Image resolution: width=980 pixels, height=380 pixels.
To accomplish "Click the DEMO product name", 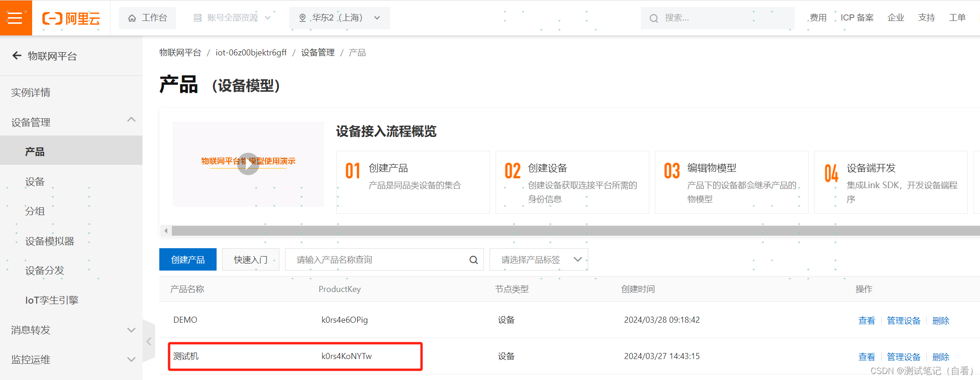I will click(185, 320).
